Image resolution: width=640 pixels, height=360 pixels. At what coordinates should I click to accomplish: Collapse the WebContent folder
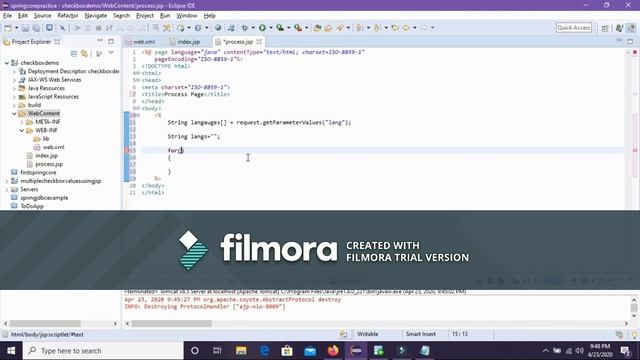pyautogui.click(x=14, y=113)
